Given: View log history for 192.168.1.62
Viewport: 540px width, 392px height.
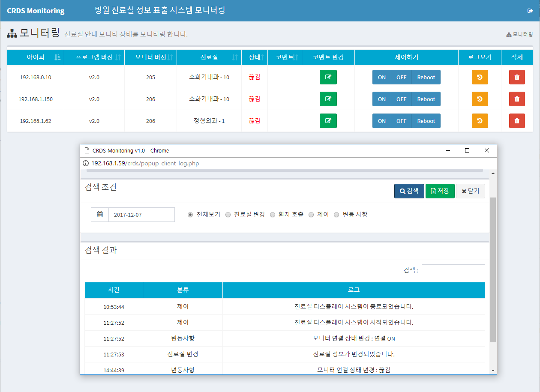Looking at the screenshot, I should point(480,121).
